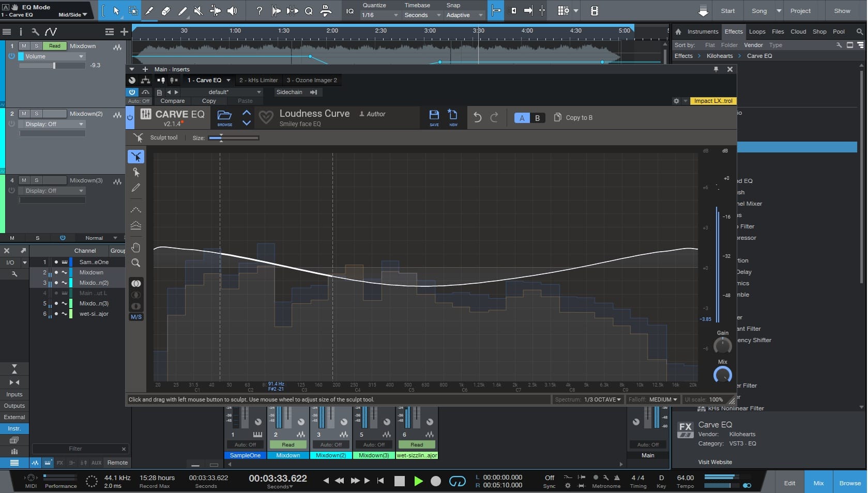The width and height of the screenshot is (868, 493).
Task: Pick the magnifier zoom tool in Carve EQ
Action: 136,263
